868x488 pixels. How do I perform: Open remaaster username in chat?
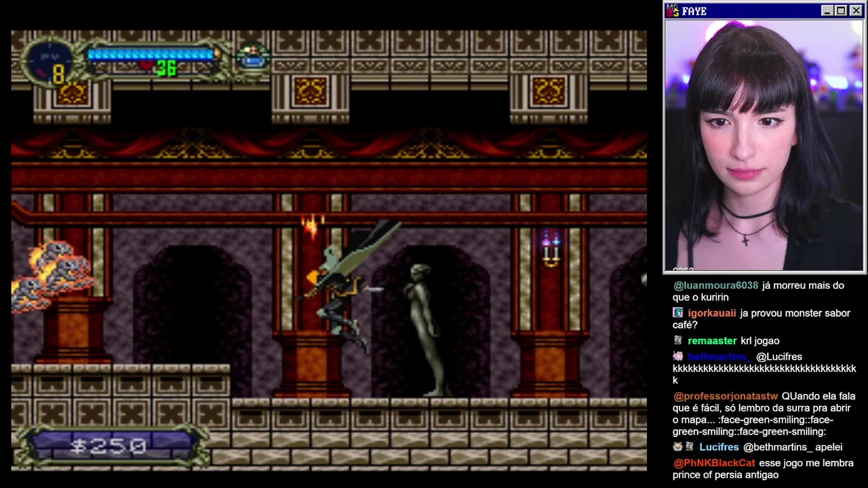point(712,341)
